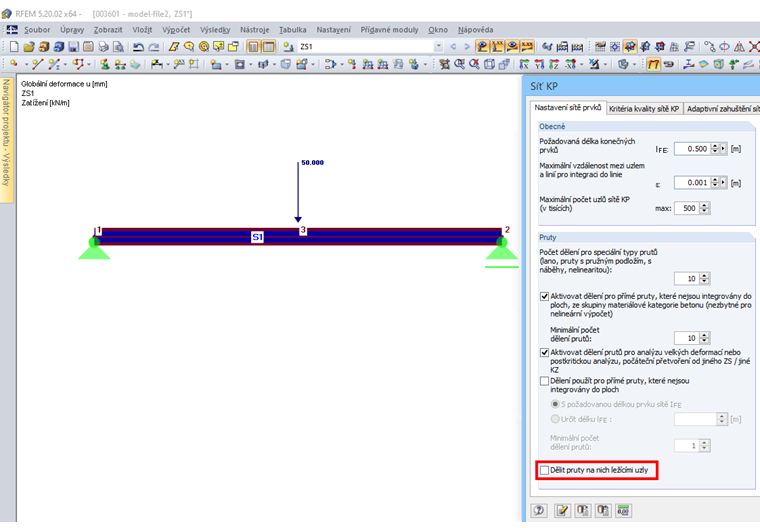Click node 1 label at the left support

(x=98, y=230)
